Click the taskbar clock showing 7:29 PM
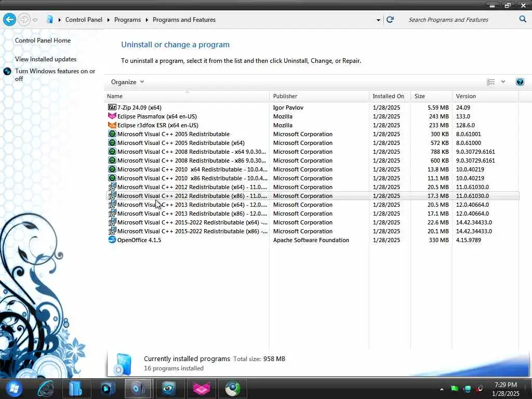532x399 pixels. coord(506,389)
